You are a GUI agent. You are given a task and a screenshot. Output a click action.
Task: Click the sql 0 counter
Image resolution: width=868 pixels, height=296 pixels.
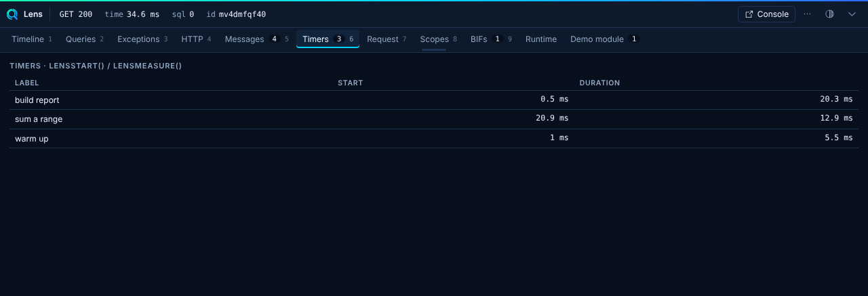(183, 14)
